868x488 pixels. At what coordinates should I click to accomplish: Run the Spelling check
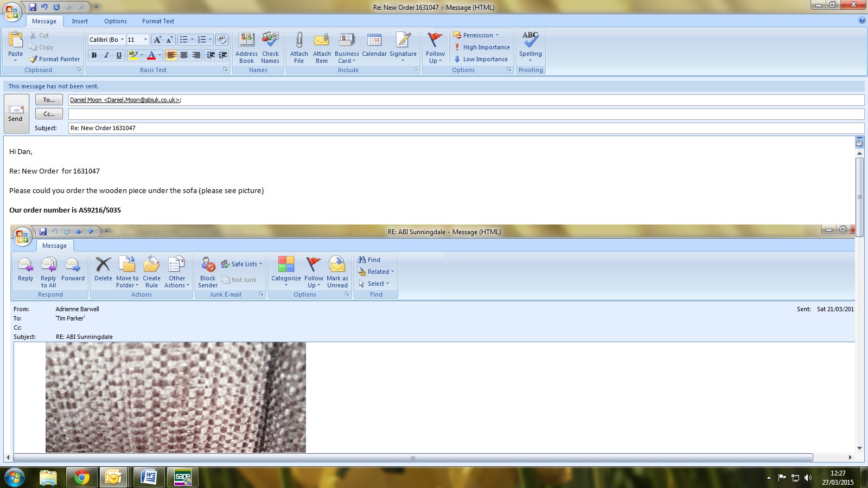click(x=530, y=41)
